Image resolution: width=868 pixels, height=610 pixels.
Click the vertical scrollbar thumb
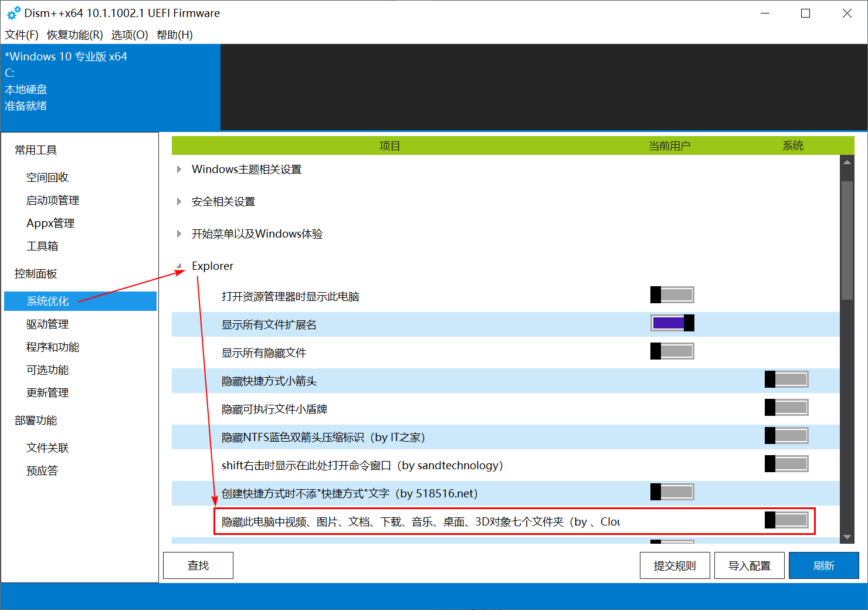(847, 240)
